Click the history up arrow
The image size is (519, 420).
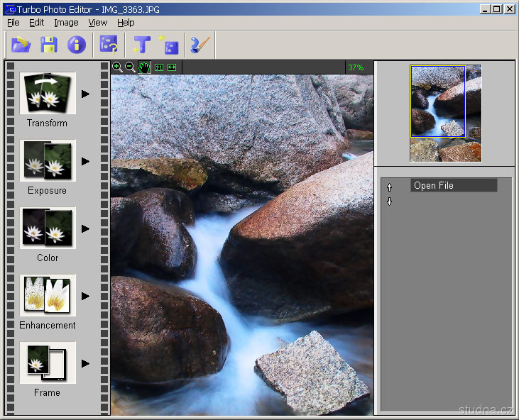click(389, 188)
